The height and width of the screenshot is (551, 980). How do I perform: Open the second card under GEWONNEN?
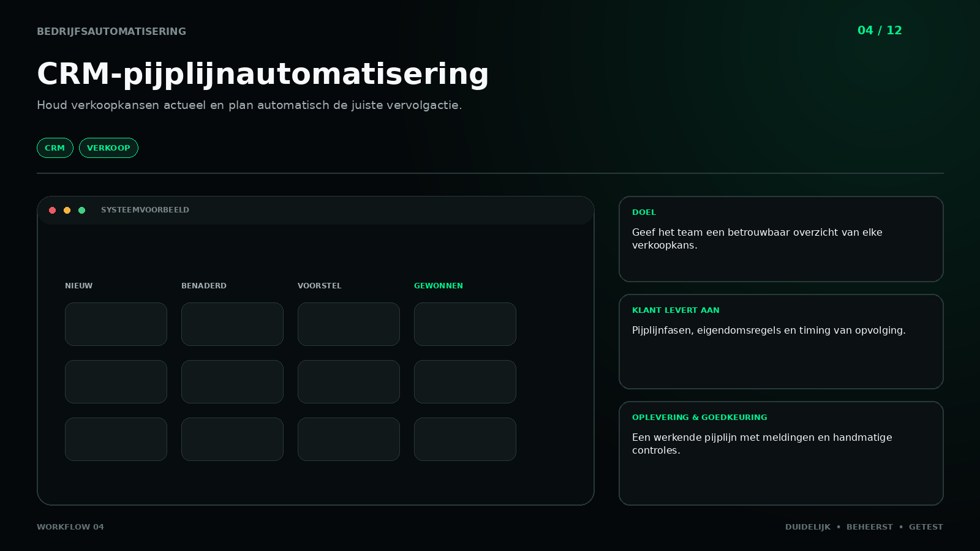tap(465, 381)
